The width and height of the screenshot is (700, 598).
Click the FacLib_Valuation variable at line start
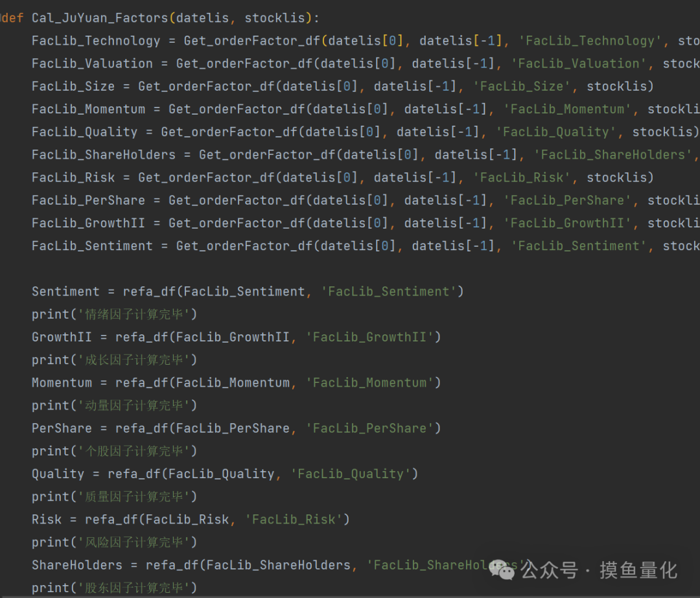(91, 63)
